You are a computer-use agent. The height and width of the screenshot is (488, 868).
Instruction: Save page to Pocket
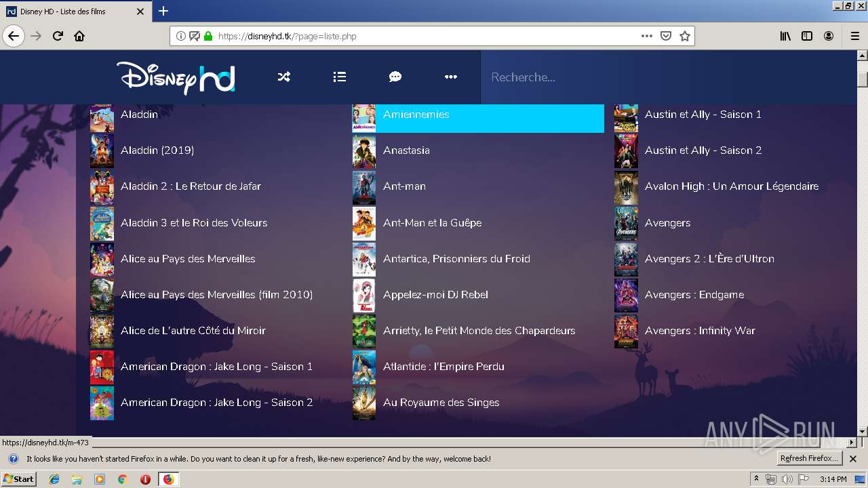pos(666,36)
